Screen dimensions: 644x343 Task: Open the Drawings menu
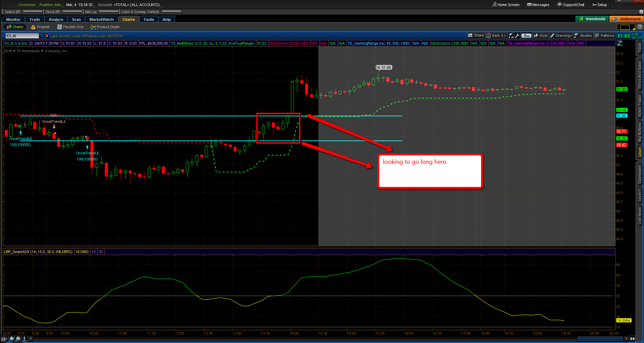pyautogui.click(x=561, y=36)
